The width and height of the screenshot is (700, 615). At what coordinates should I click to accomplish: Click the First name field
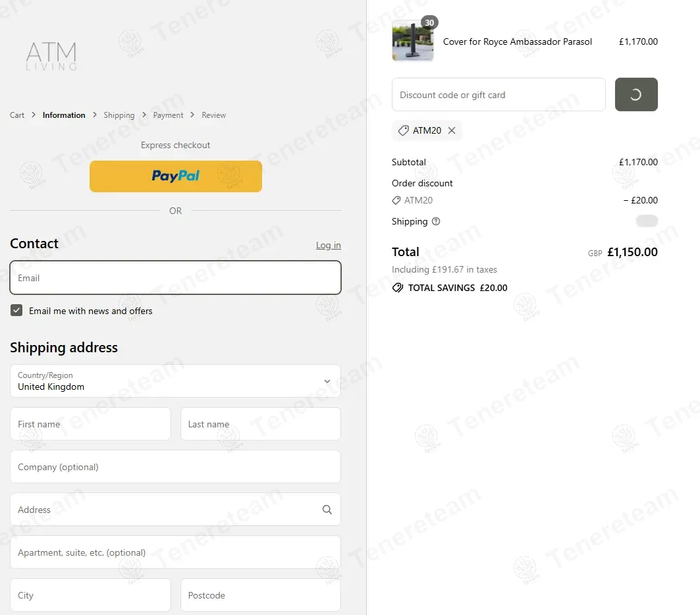pyautogui.click(x=90, y=424)
